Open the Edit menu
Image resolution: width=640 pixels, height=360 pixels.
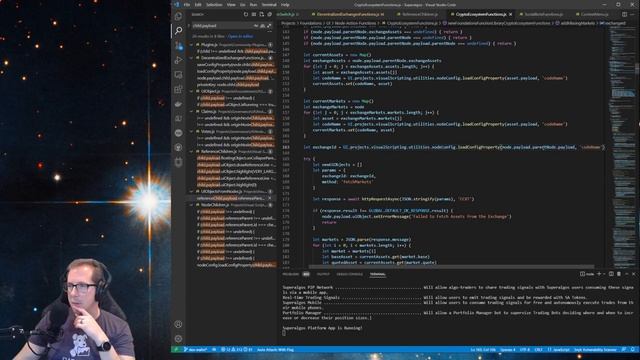point(198,4)
